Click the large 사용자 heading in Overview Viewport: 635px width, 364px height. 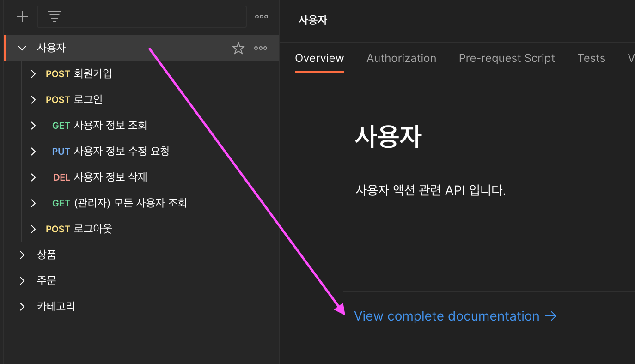pyautogui.click(x=388, y=137)
